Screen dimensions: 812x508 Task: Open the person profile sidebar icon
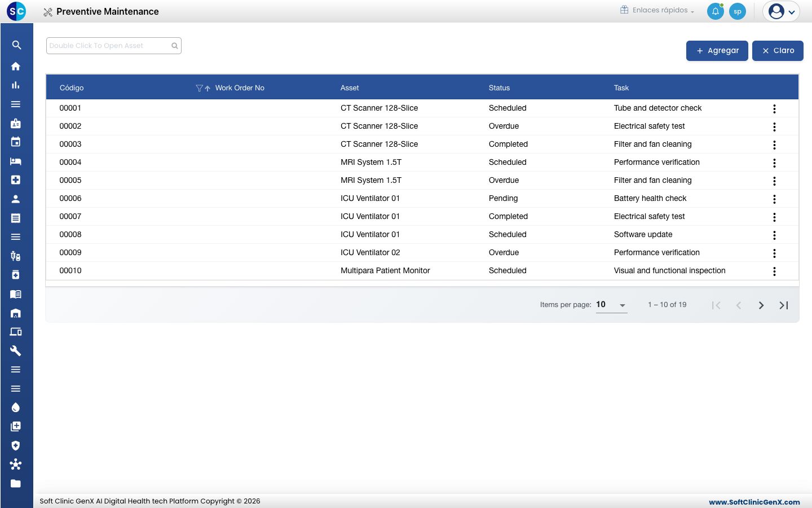[x=16, y=199]
